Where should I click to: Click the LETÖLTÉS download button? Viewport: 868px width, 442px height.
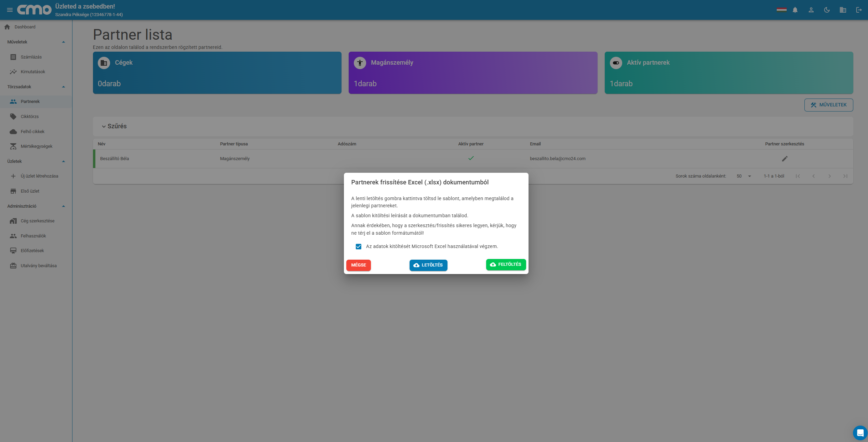pyautogui.click(x=428, y=265)
